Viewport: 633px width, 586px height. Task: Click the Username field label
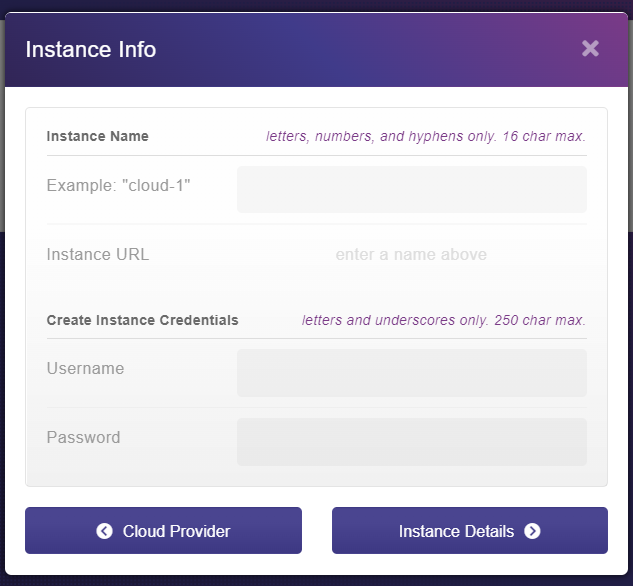(x=85, y=368)
